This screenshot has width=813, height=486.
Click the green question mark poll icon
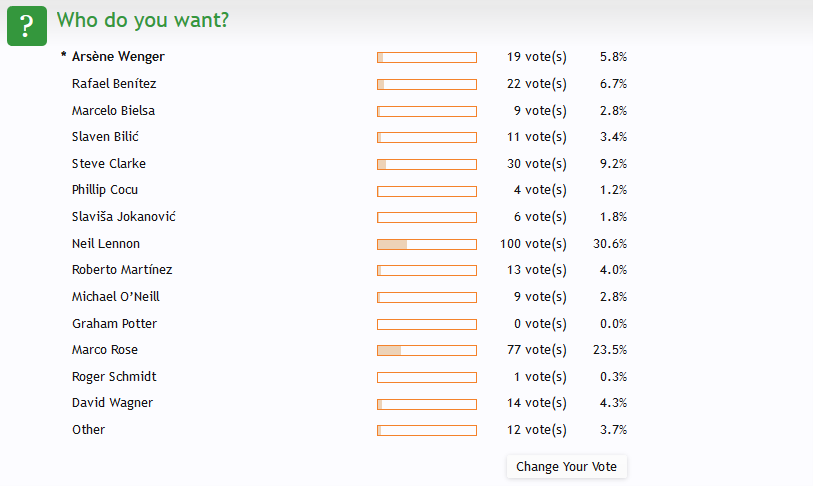(27, 26)
